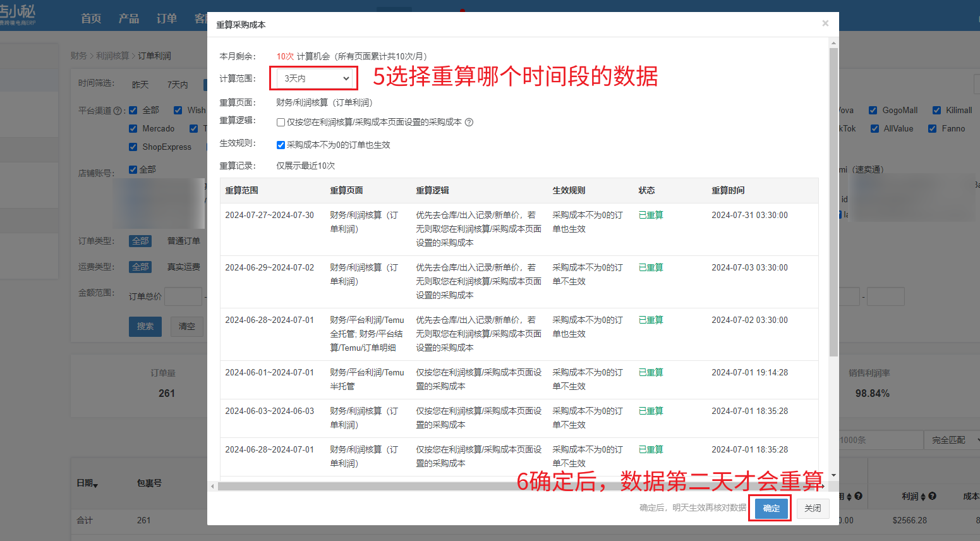Click the 关闭 button
This screenshot has width=980, height=541.
(813, 508)
